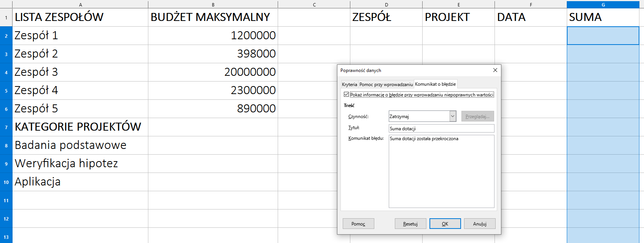Select row 7 header
Image resolution: width=644 pixels, height=243 pixels.
pos(6,127)
